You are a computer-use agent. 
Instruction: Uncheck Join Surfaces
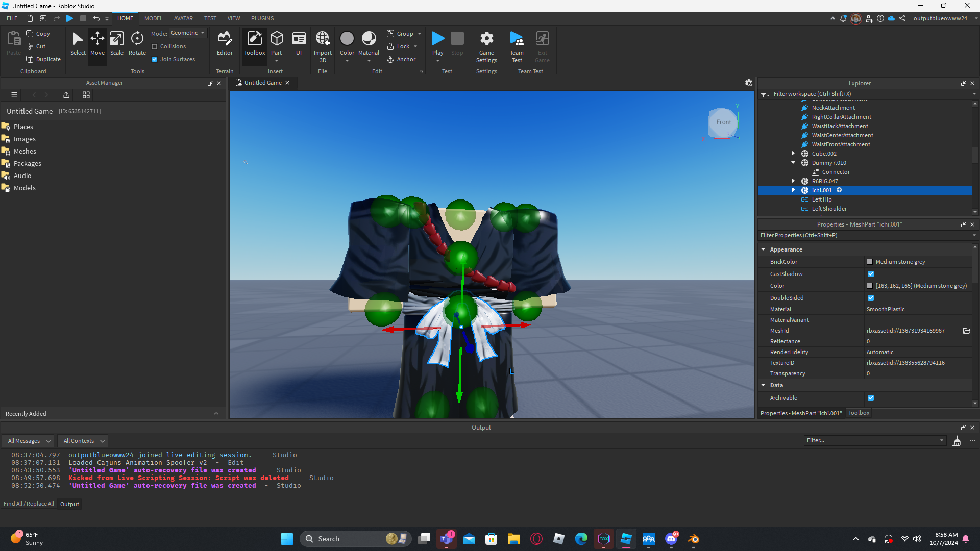click(x=155, y=59)
